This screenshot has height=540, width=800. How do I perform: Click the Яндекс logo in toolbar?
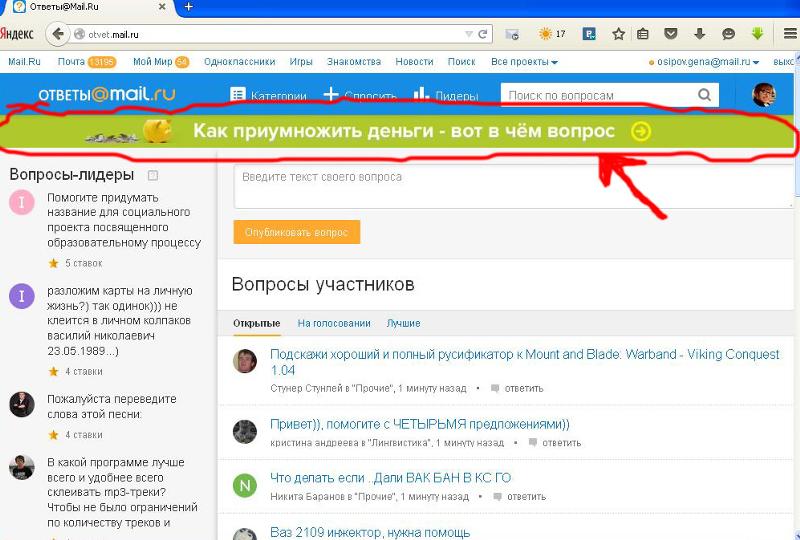(x=17, y=34)
